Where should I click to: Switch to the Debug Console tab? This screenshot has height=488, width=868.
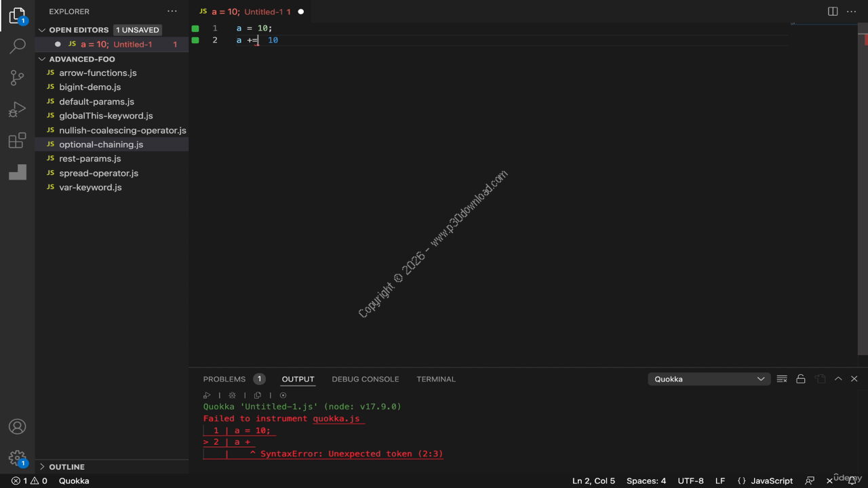365,379
